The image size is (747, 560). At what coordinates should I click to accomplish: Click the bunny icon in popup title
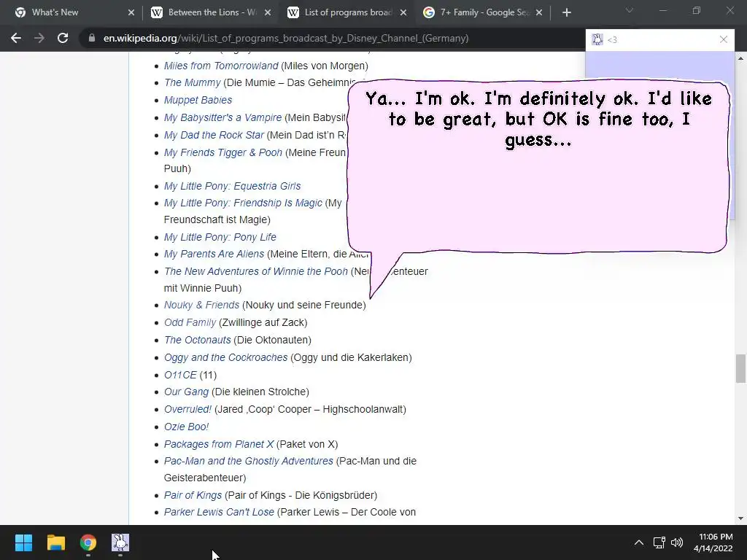coord(597,39)
